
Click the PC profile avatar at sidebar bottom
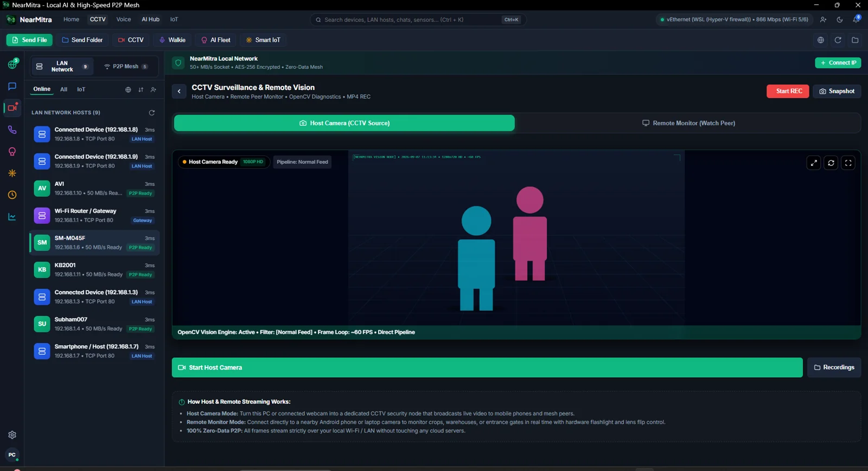(12, 455)
